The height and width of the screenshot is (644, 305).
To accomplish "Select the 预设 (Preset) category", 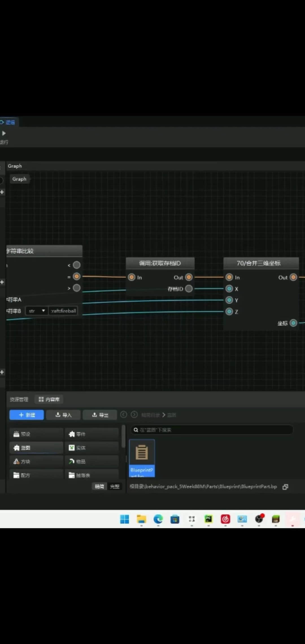I will pyautogui.click(x=36, y=434).
